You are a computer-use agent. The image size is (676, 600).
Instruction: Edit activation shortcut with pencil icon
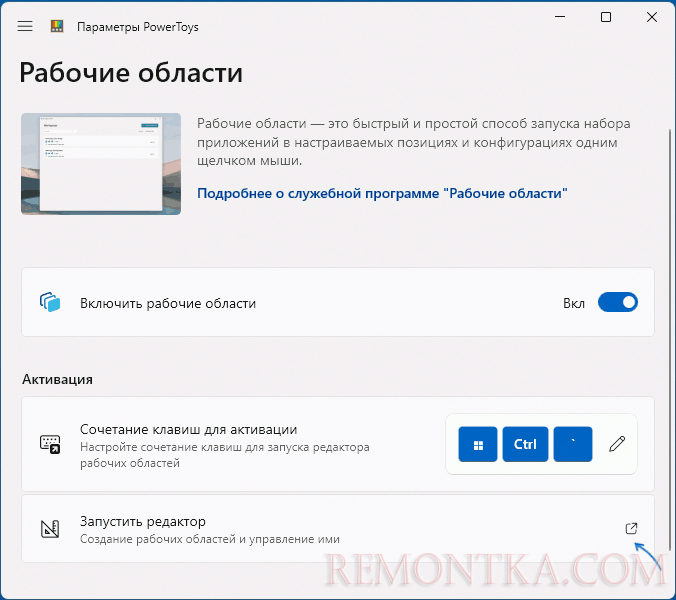(617, 444)
